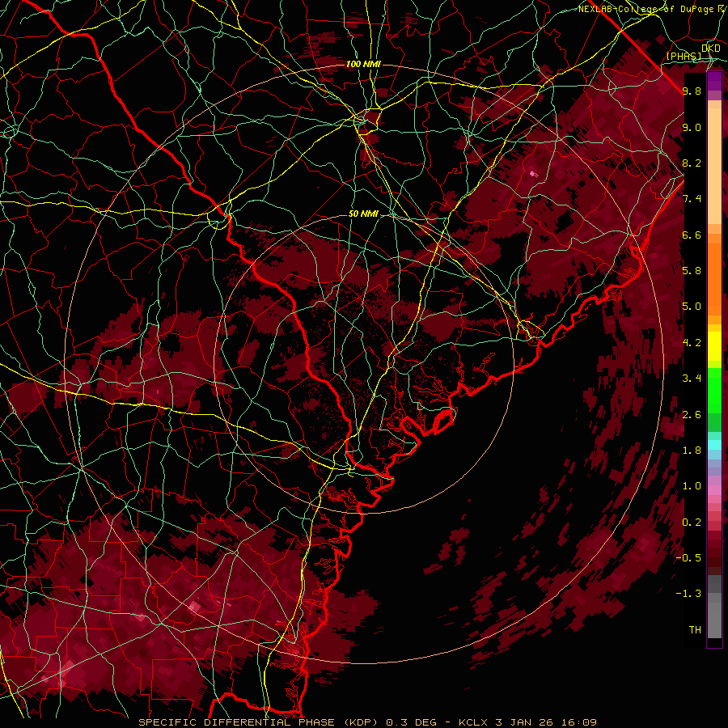
Task: Click the 9.8 value on the scale
Action: point(692,91)
